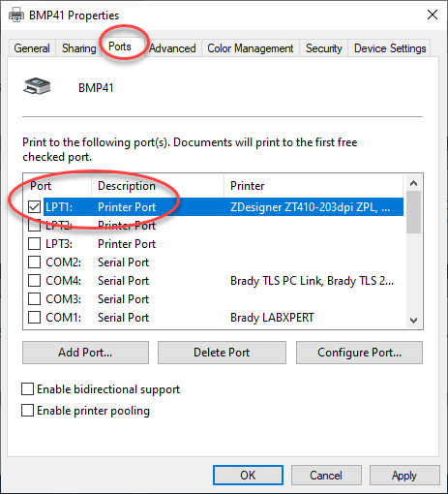Open the Device Settings tab
This screenshot has width=448, height=494.
[390, 48]
